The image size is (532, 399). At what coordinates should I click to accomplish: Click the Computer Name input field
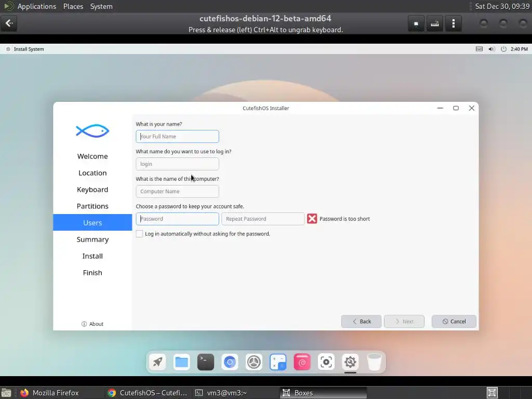click(178, 191)
